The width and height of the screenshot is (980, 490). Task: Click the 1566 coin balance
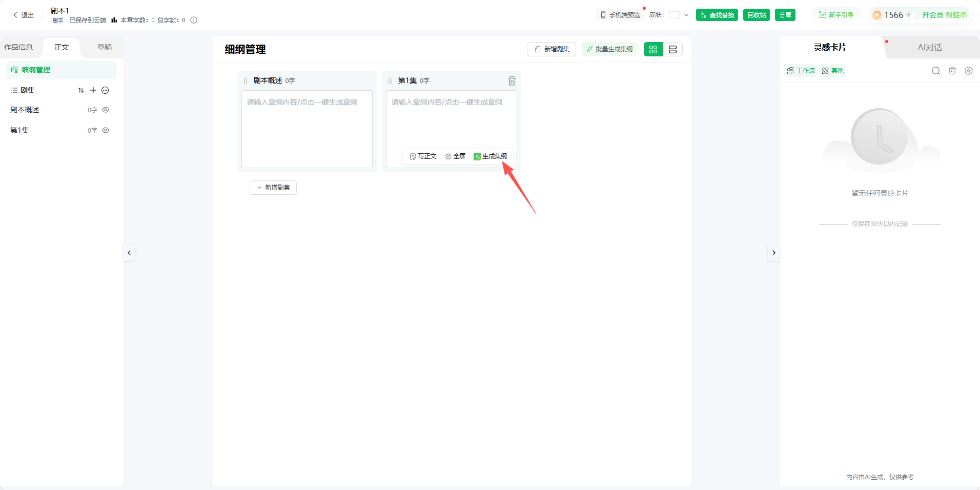coord(893,15)
